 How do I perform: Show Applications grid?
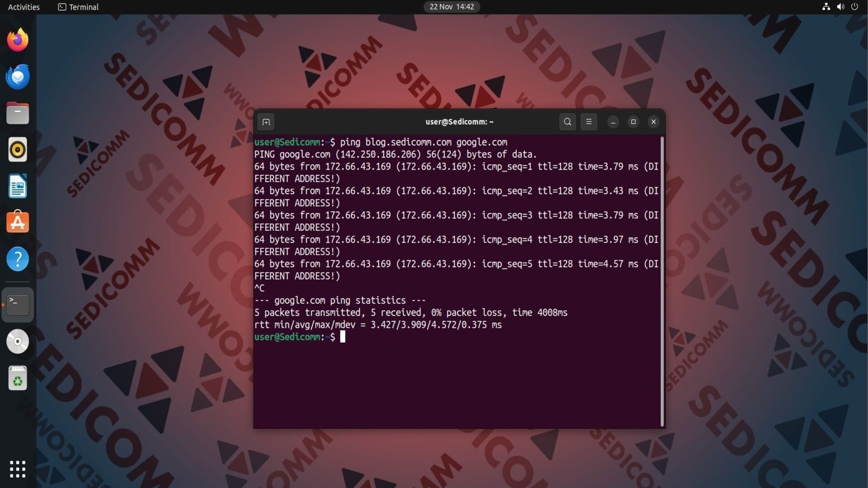(x=18, y=469)
